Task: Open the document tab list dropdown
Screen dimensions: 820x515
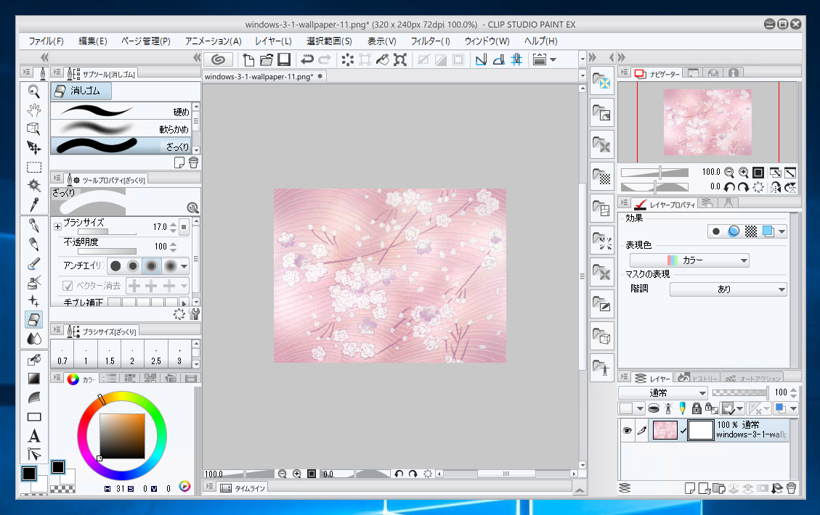Action: coord(583,76)
